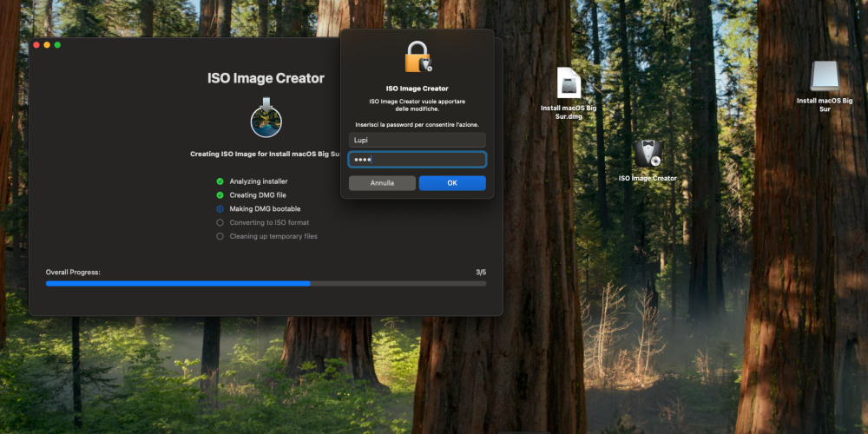Click the 'ISO Image Creator' window heading
This screenshot has height=434, width=868.
tap(266, 79)
